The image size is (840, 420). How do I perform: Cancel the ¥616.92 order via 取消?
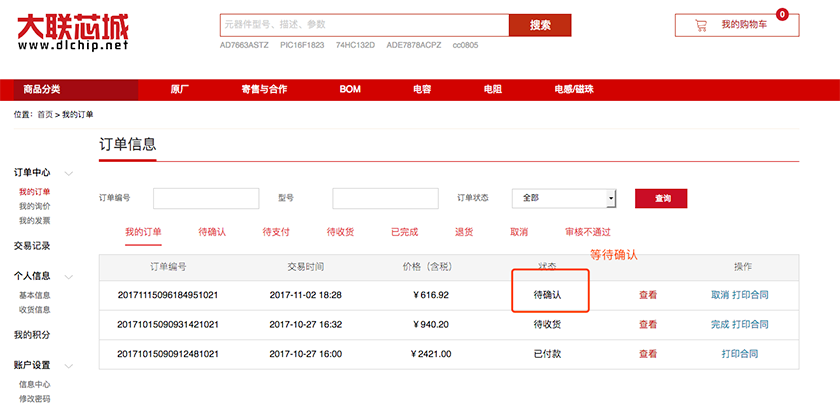719,296
